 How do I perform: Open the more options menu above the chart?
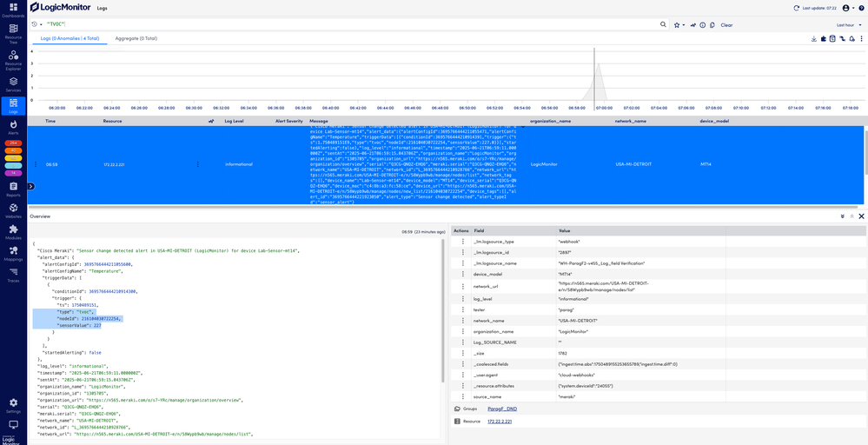(x=861, y=39)
